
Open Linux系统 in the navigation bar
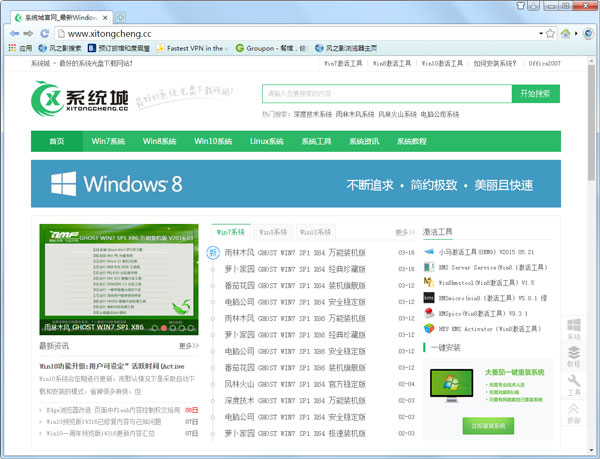click(x=266, y=141)
